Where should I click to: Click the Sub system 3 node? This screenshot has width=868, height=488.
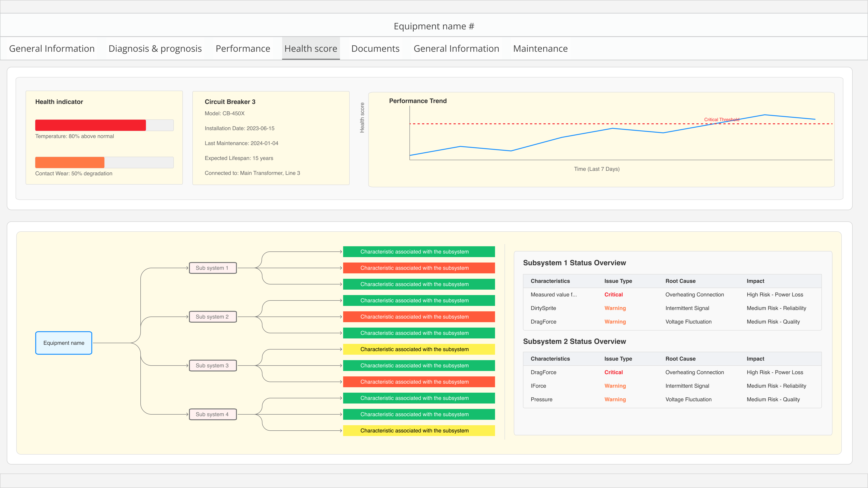(x=213, y=365)
